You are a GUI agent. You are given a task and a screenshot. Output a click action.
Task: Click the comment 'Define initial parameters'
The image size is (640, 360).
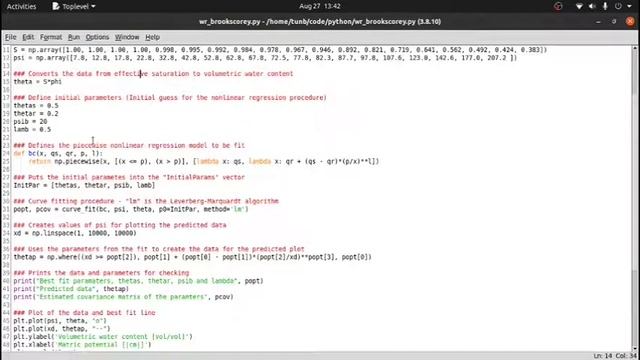pos(170,98)
